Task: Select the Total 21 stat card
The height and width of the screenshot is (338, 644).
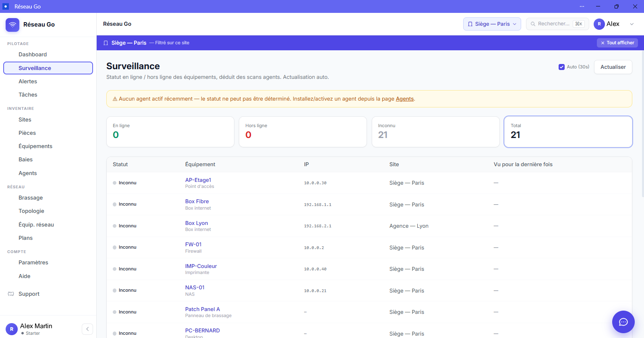Action: point(568,132)
